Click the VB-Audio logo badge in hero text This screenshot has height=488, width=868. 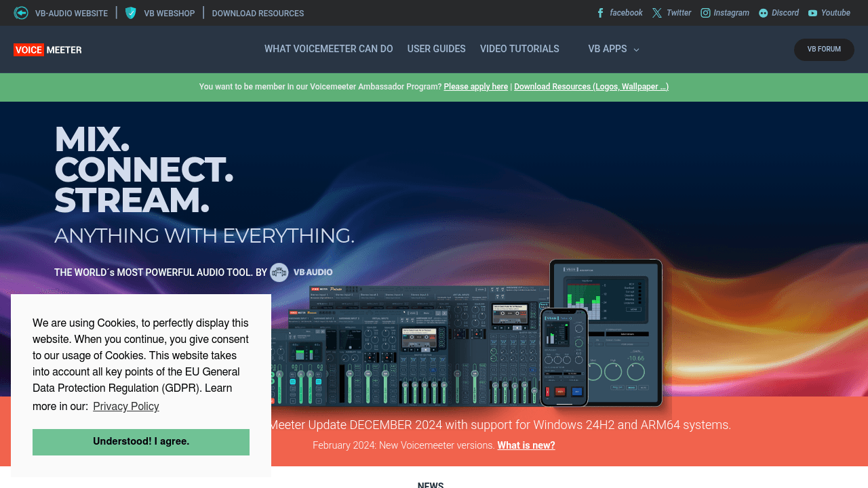279,272
